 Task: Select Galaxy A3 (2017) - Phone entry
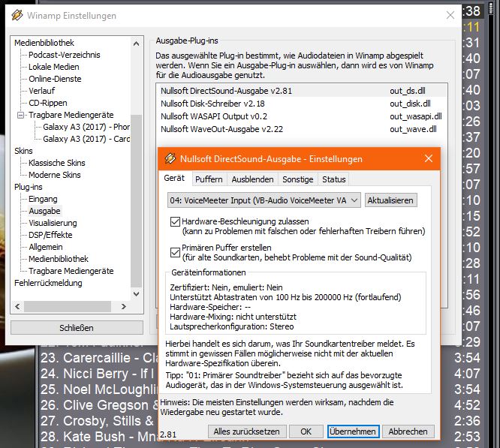click(x=86, y=127)
